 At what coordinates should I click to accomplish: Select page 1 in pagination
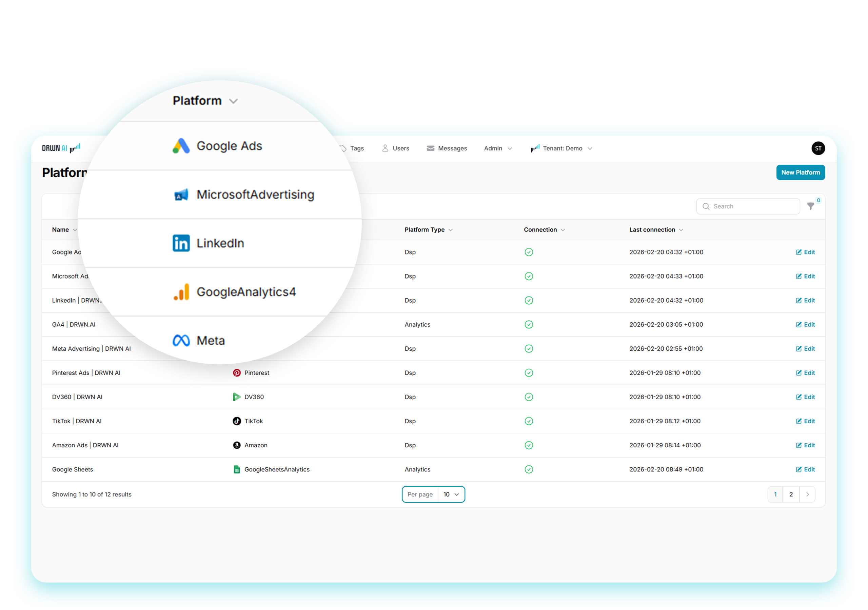775,494
